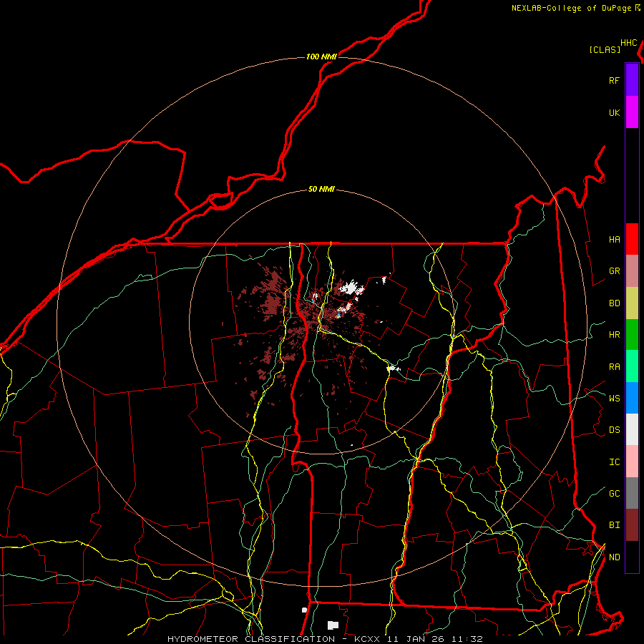This screenshot has height=644, width=644.
Task: Click the UK legend label
Action: [614, 112]
